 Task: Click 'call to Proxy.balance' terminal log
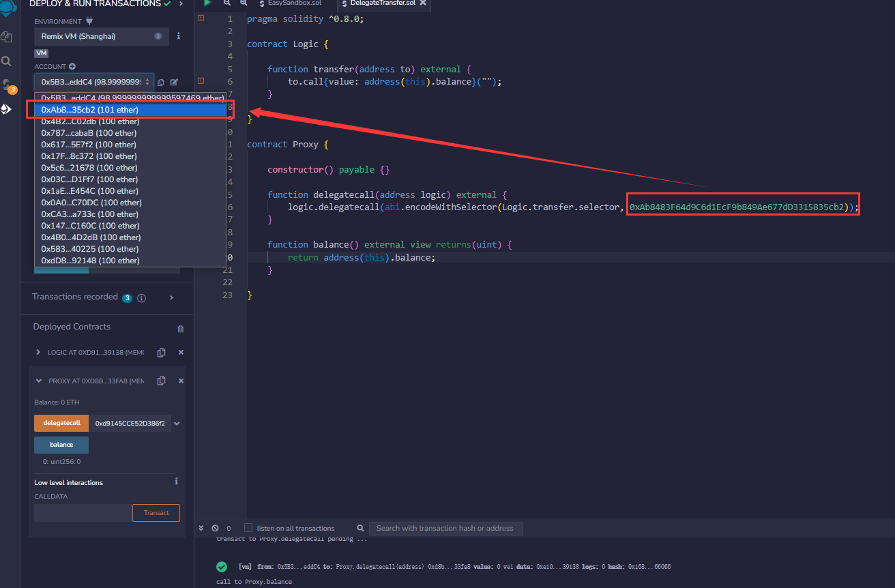254,582
